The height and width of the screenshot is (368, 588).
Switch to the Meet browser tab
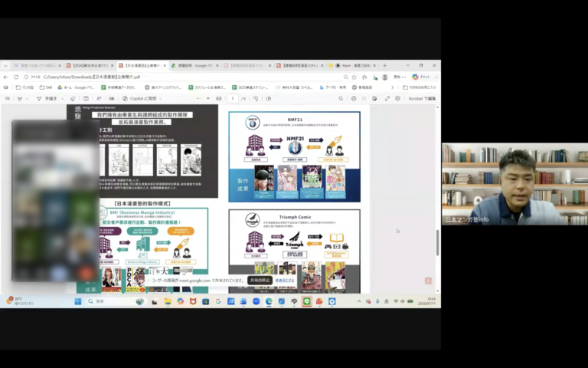click(352, 65)
